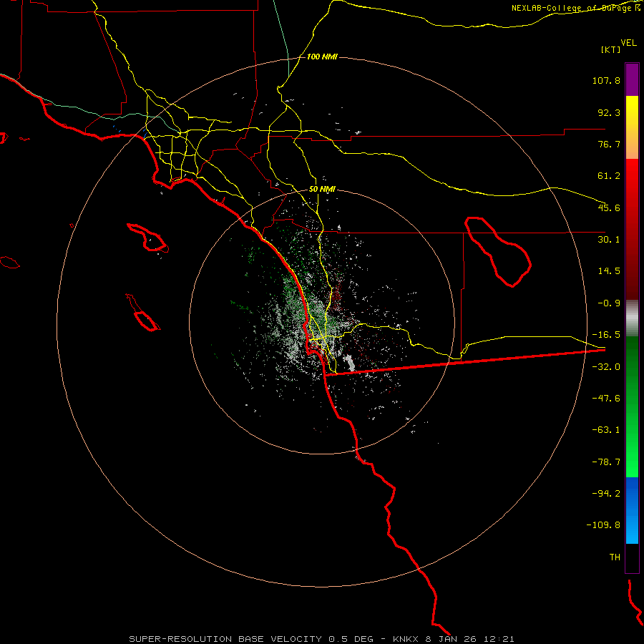The width and height of the screenshot is (644, 644).
Task: Pick the blue segment of the velocity scale
Action: [x=632, y=510]
